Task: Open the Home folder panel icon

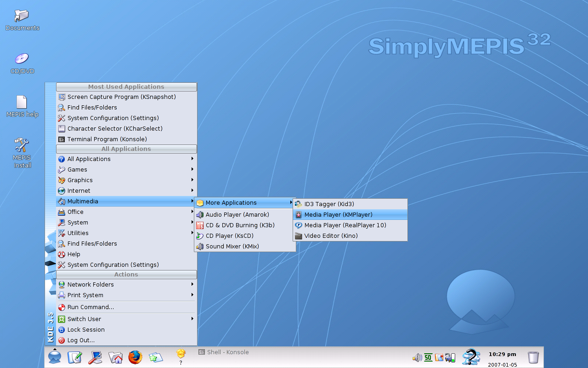Action: coord(115,357)
